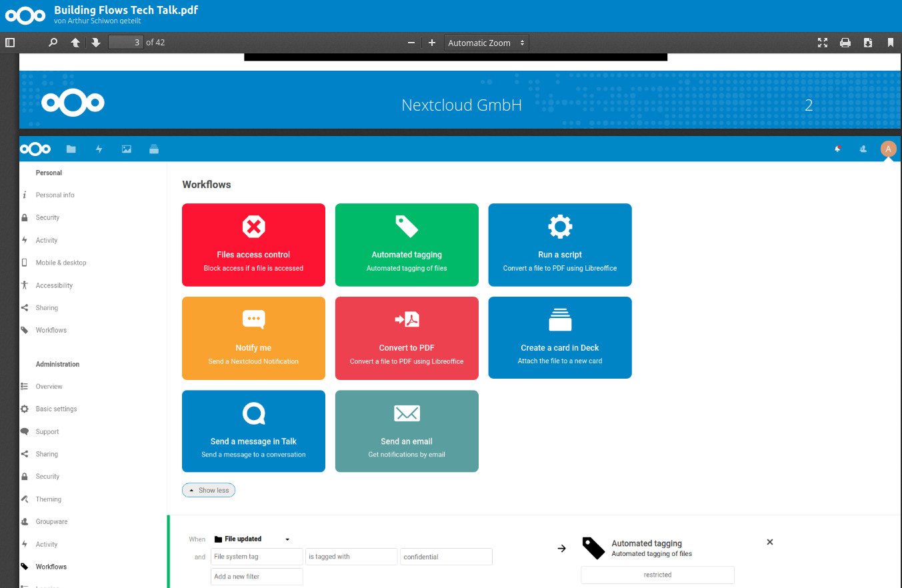
Task: Open the find-in-document search
Action: click(x=53, y=43)
